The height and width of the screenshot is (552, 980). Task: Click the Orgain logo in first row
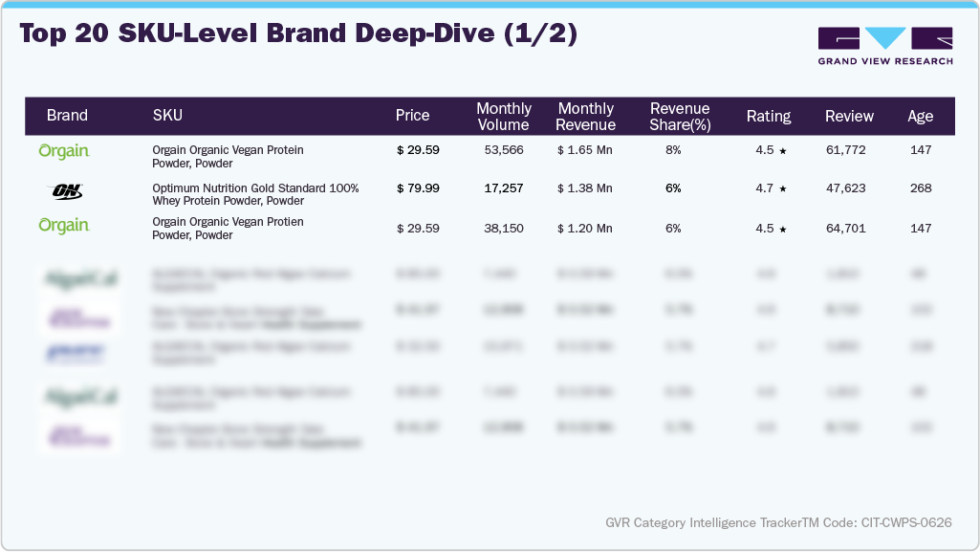click(64, 151)
